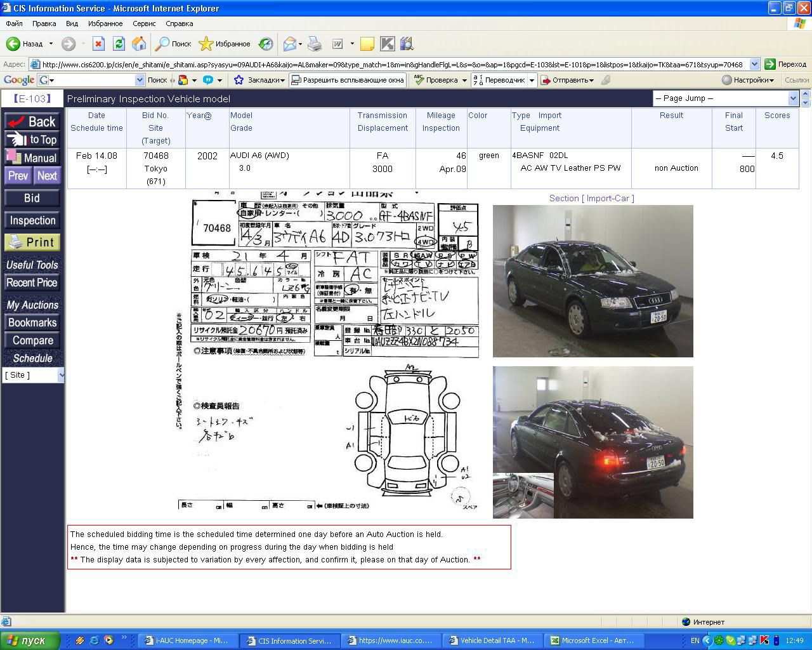
Task: Expand Переводчик options dropdown arrow
Action: click(532, 80)
